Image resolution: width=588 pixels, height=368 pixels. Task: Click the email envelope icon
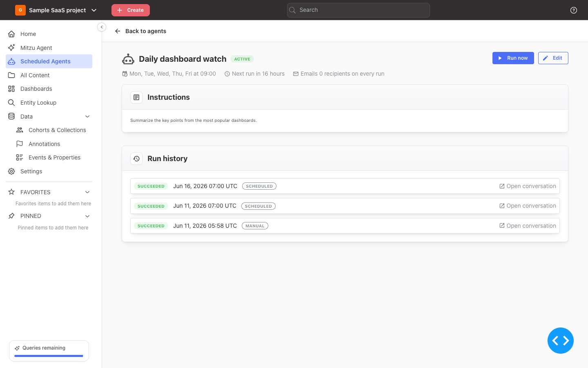point(296,74)
